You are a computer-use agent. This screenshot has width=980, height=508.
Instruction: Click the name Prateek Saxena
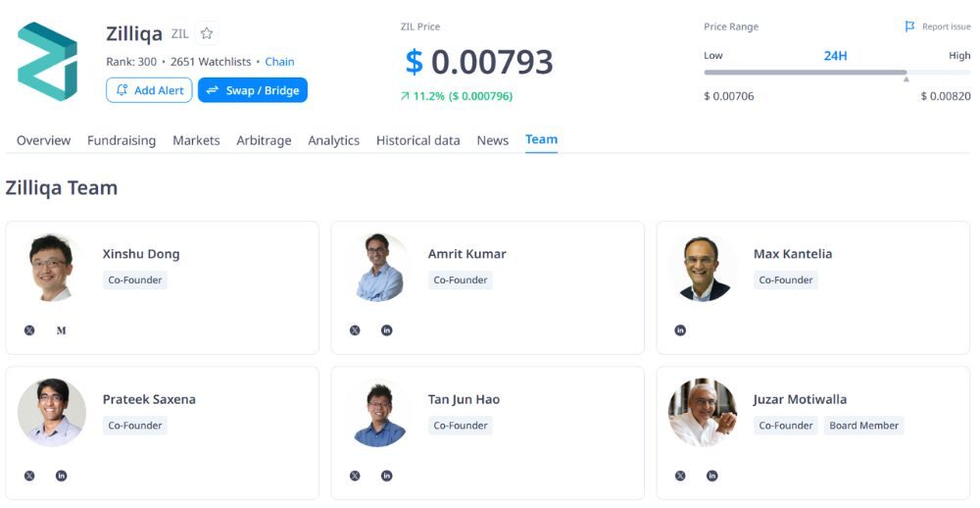tap(149, 399)
